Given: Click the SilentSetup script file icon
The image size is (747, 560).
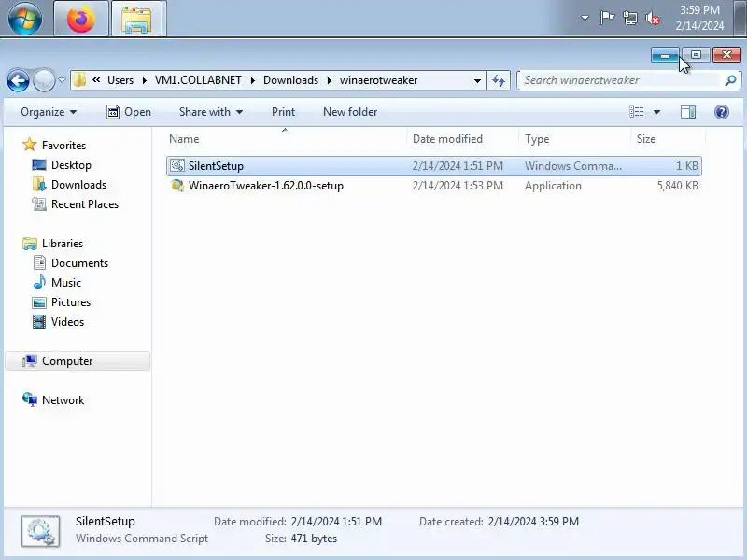Looking at the screenshot, I should pyautogui.click(x=177, y=165).
